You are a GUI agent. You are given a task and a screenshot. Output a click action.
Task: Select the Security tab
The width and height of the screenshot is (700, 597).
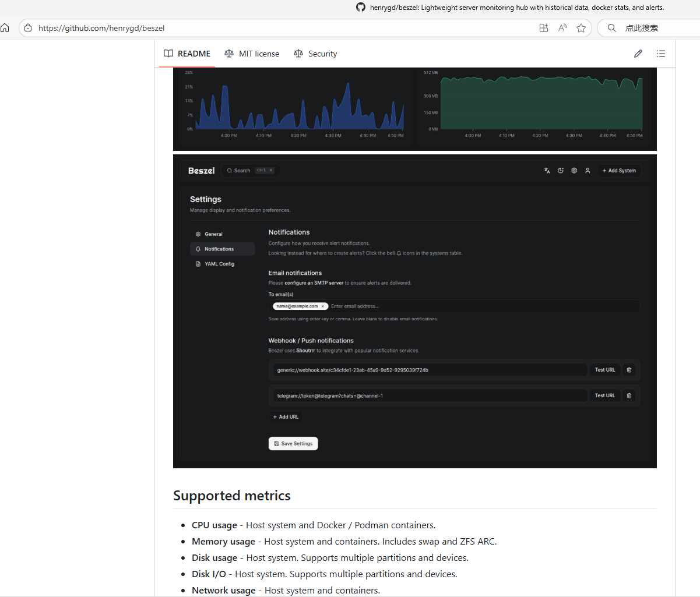click(315, 54)
